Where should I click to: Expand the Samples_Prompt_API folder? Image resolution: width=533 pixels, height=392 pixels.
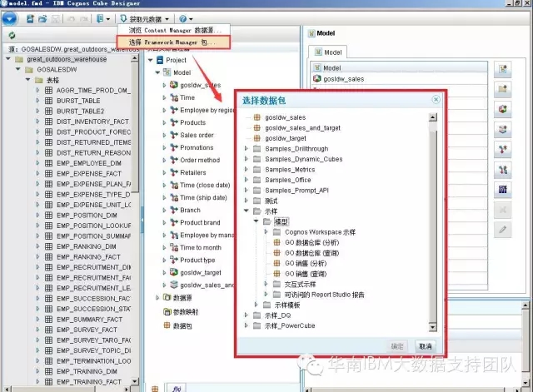(x=247, y=191)
